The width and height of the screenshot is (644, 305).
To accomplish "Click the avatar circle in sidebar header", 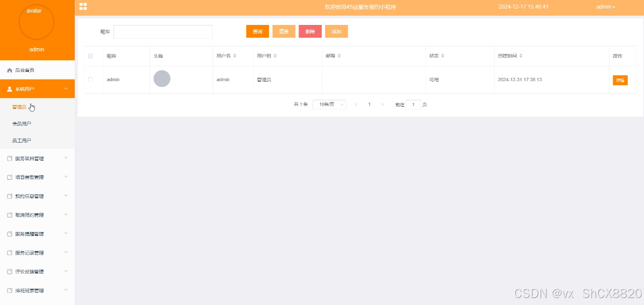I will click(37, 22).
